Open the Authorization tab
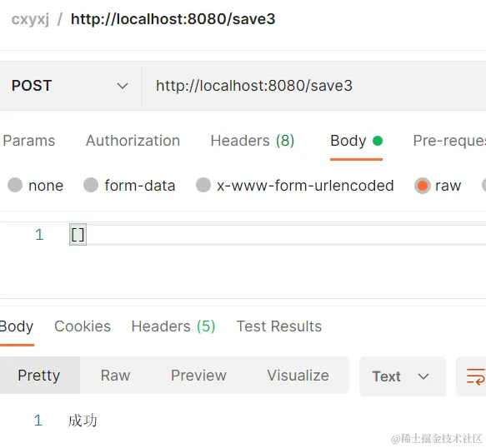 (x=133, y=141)
